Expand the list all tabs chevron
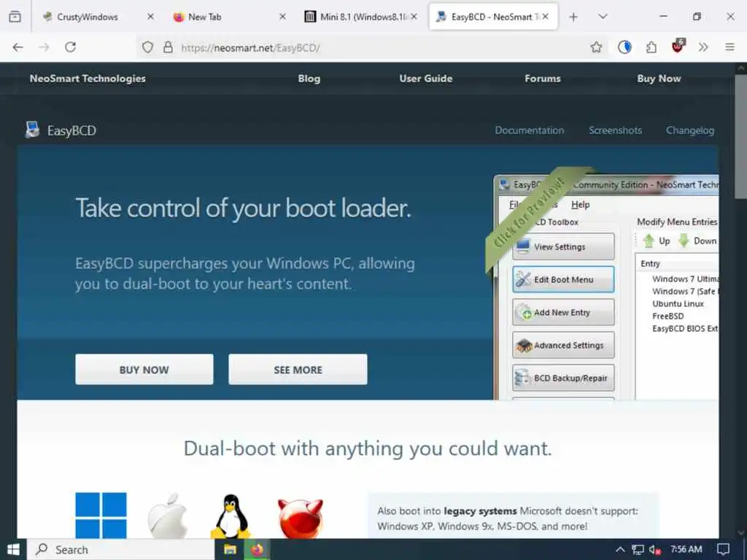This screenshot has width=747, height=560. click(x=603, y=17)
